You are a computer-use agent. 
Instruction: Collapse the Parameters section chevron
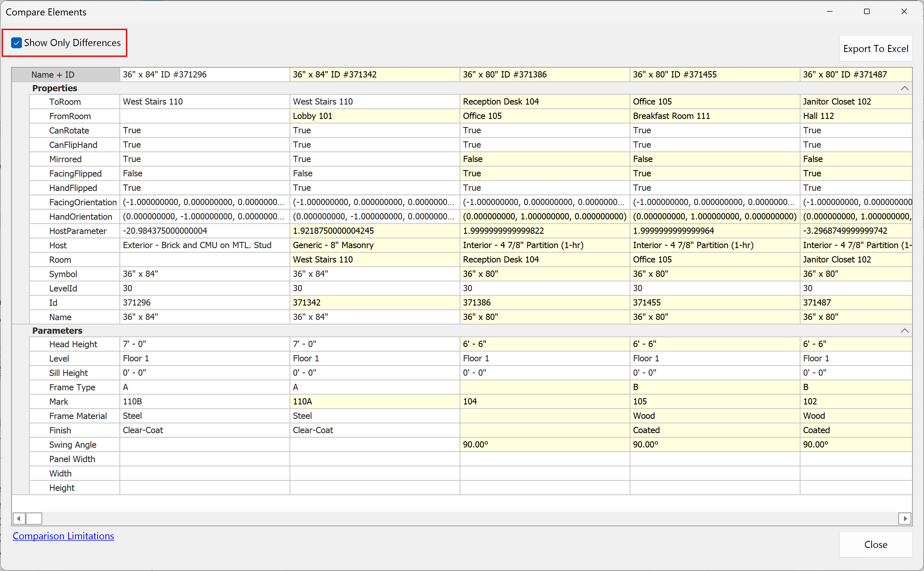(905, 331)
